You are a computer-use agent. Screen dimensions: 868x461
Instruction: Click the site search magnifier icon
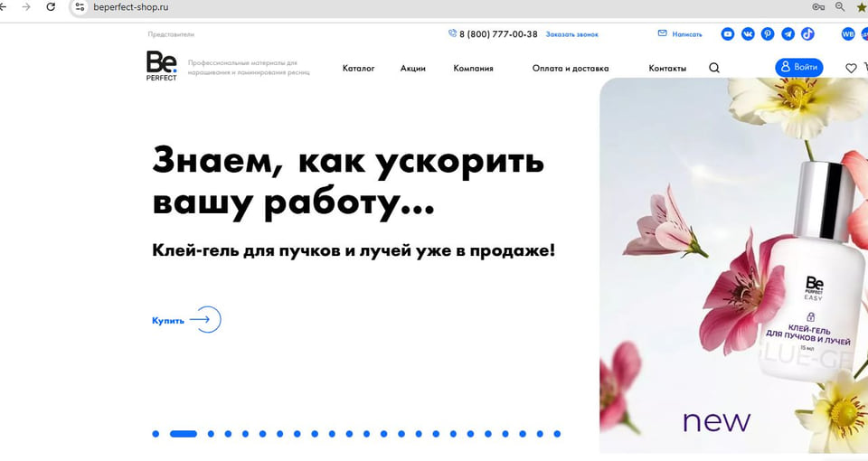click(x=714, y=68)
